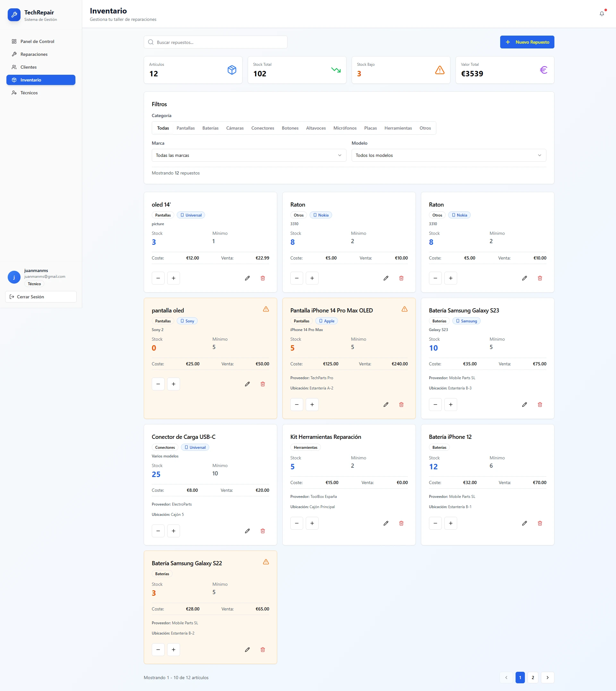This screenshot has height=691, width=616.
Task: Delete Kit Herramientas Reparación item
Action: [401, 524]
